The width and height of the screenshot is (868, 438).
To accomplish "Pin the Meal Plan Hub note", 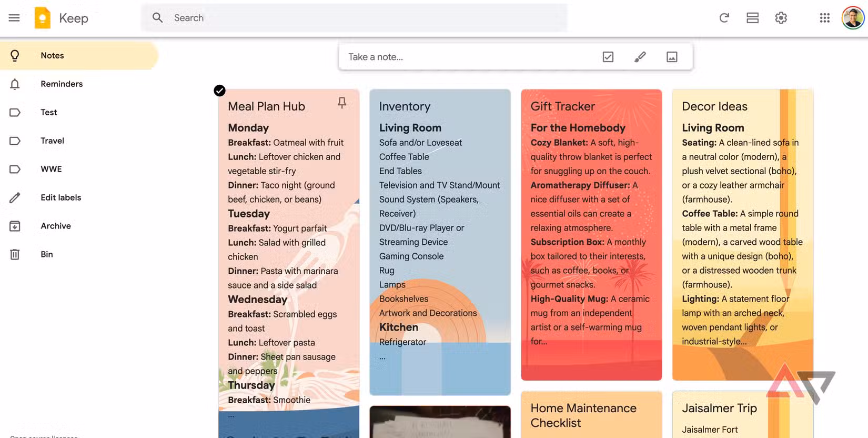I will (x=342, y=103).
